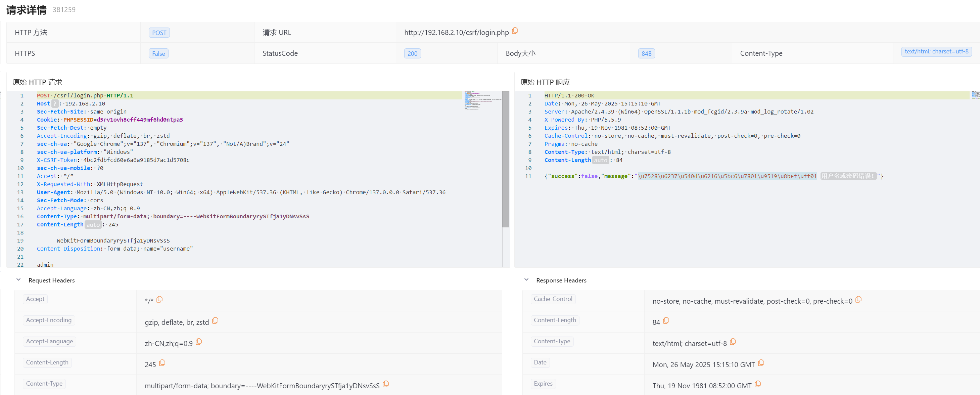Copy the response Content-Type text/html value
Screen dimensions: 980x395
click(733, 342)
